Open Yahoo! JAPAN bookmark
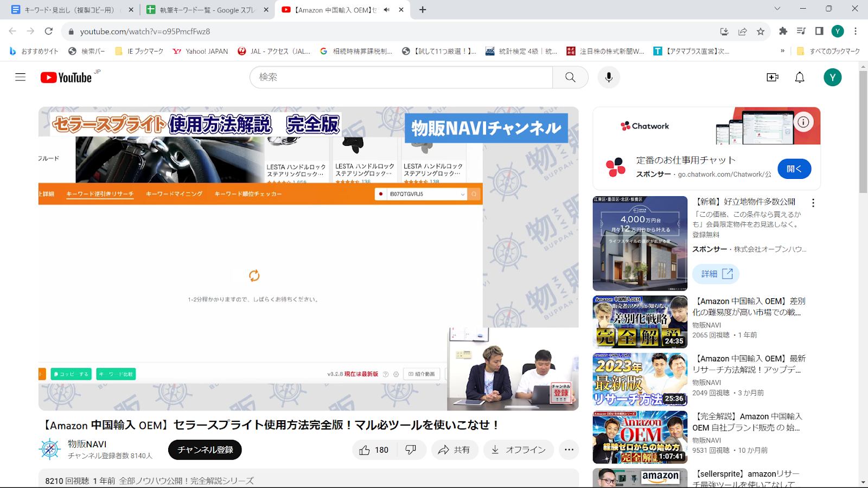This screenshot has width=868, height=488. [x=200, y=51]
